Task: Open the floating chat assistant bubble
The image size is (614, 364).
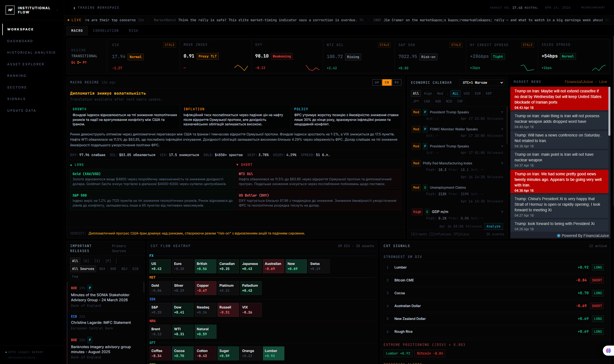Action: (x=608, y=351)
